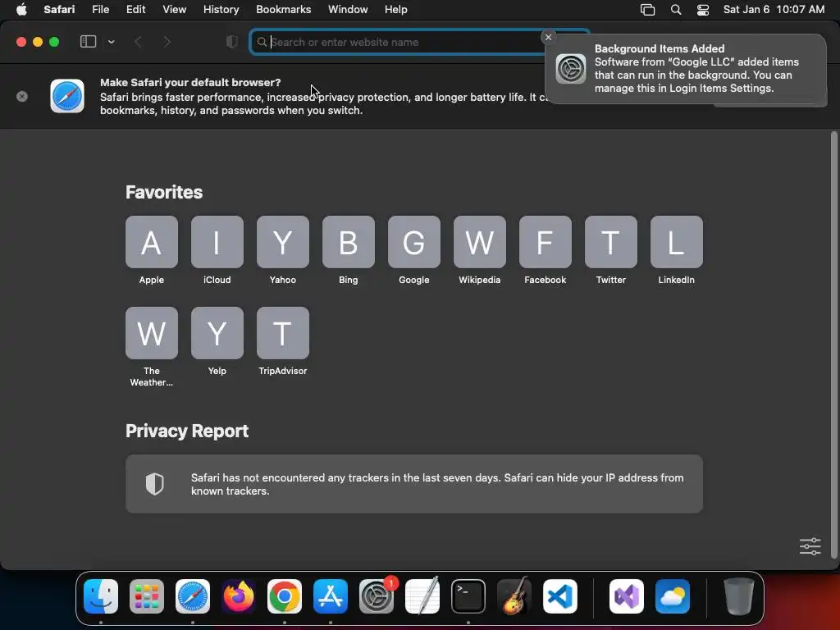Click the date and time in menu bar
This screenshot has width=840, height=630.
(x=774, y=9)
